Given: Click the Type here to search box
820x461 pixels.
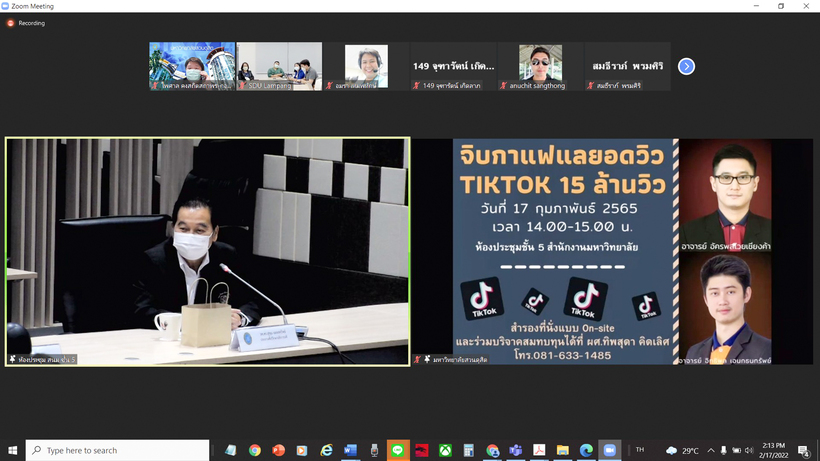Looking at the screenshot, I should (117, 450).
